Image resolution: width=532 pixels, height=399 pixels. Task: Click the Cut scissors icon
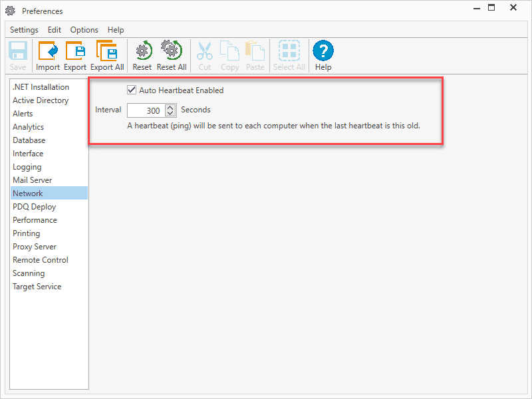[x=205, y=51]
